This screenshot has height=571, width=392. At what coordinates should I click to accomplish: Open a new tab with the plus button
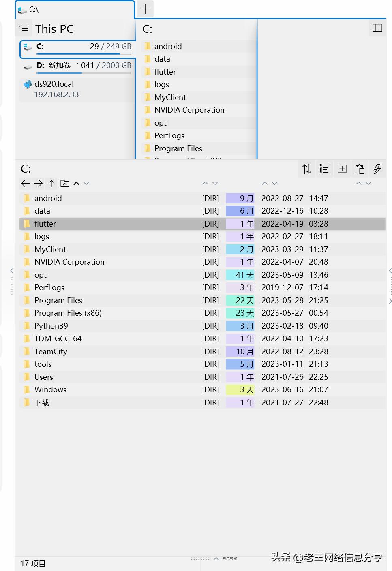pyautogui.click(x=145, y=9)
